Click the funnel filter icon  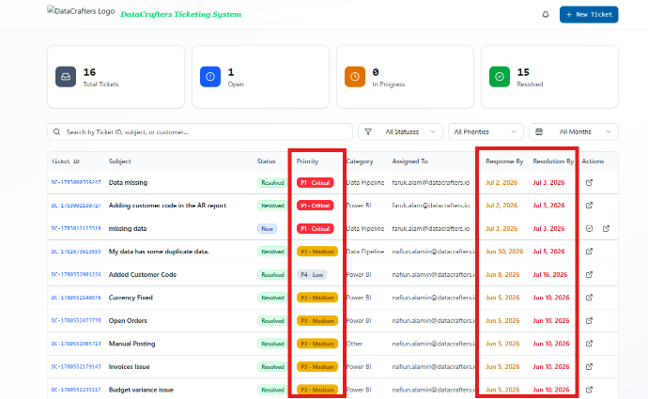coord(368,132)
